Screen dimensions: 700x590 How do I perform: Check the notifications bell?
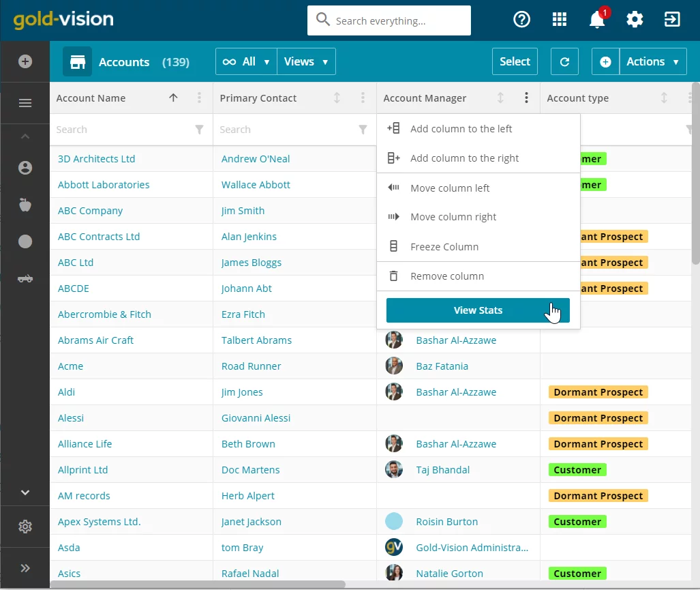597,20
